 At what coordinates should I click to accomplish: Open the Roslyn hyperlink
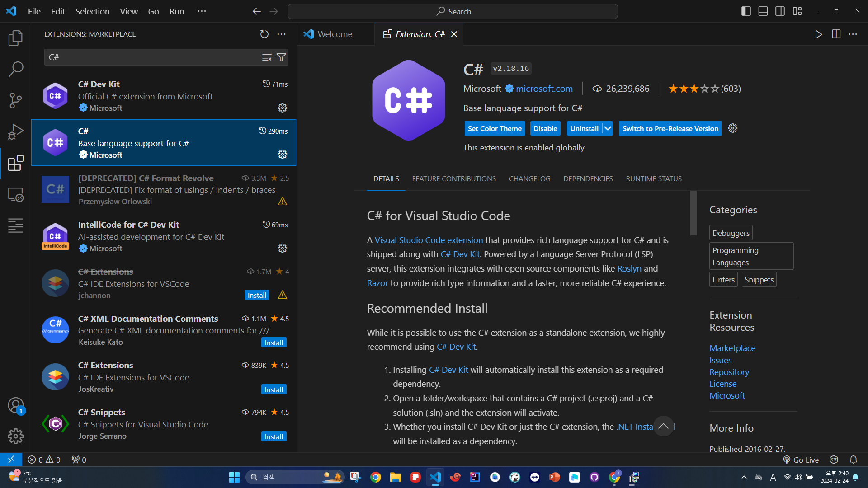tap(629, 268)
